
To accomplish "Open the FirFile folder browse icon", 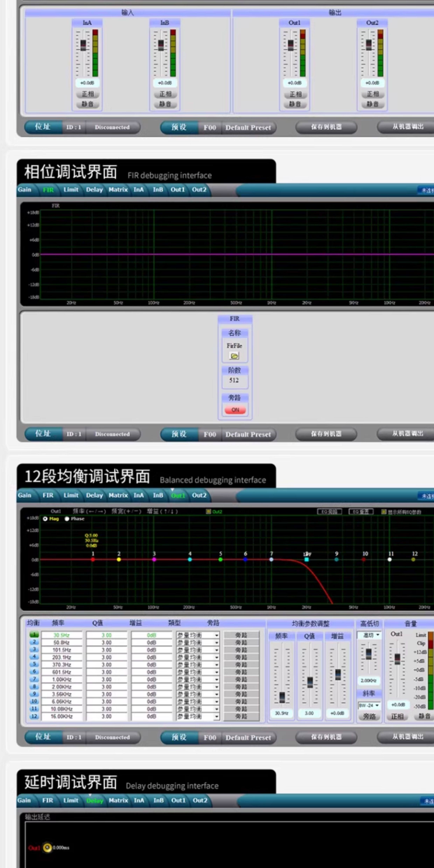I will 234,356.
